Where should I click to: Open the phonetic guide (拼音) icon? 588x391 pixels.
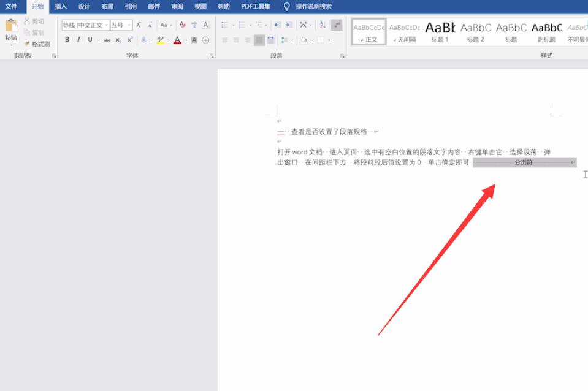pyautogui.click(x=194, y=25)
